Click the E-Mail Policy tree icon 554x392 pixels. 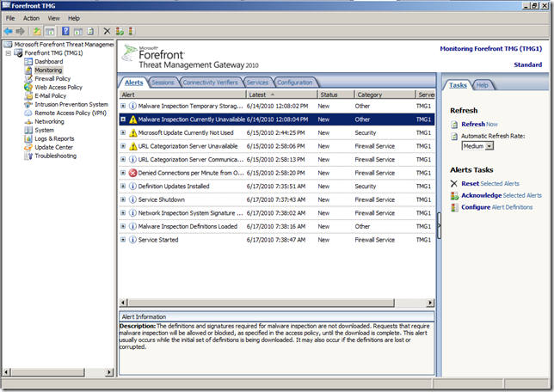pyautogui.click(x=28, y=95)
